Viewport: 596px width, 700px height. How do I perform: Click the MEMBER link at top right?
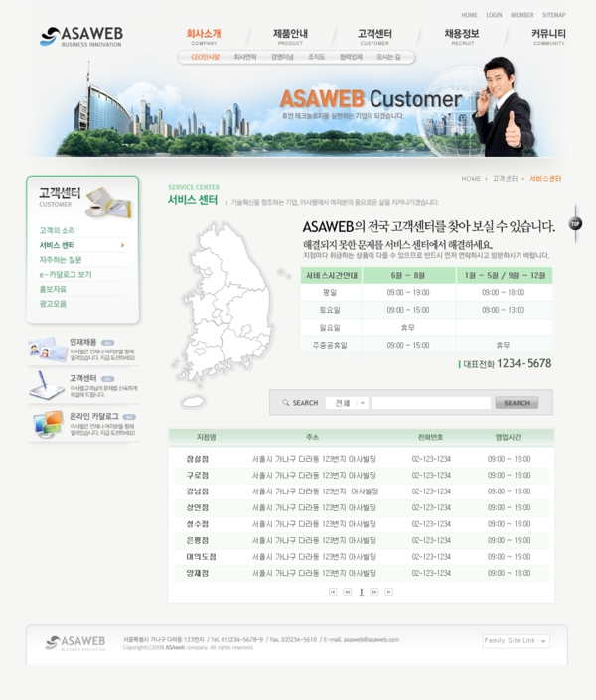pos(522,15)
